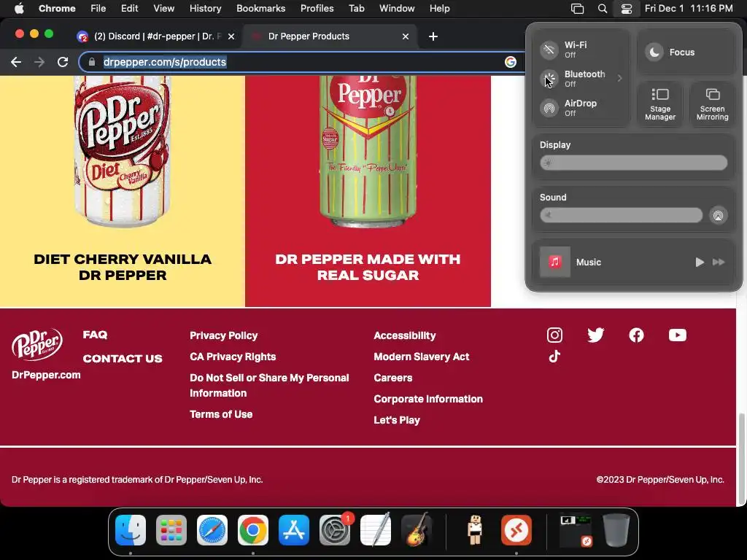Viewport: 747px width, 560px height.
Task: Open Music app icon in Control Center
Action: tap(555, 262)
